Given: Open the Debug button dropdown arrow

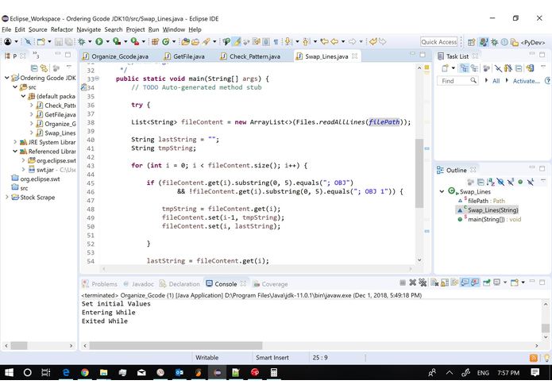Looking at the screenshot, I should pyautogui.click(x=90, y=42).
